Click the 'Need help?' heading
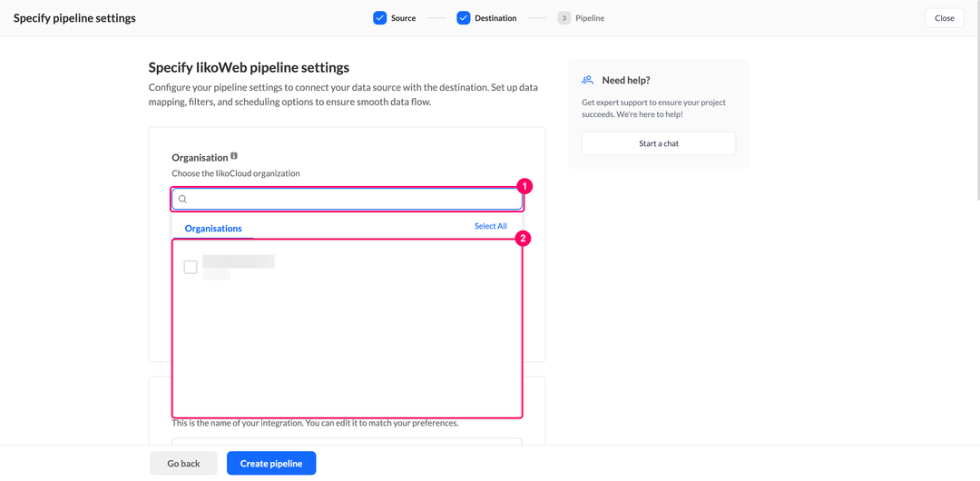 click(x=626, y=80)
